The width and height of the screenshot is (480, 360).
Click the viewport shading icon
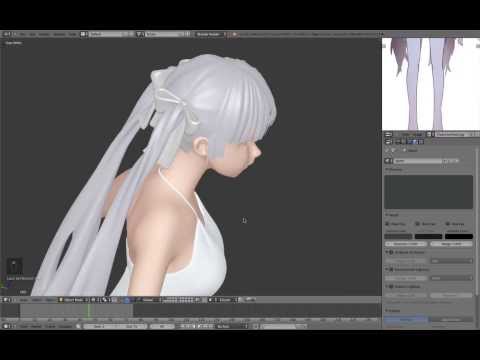[94, 300]
